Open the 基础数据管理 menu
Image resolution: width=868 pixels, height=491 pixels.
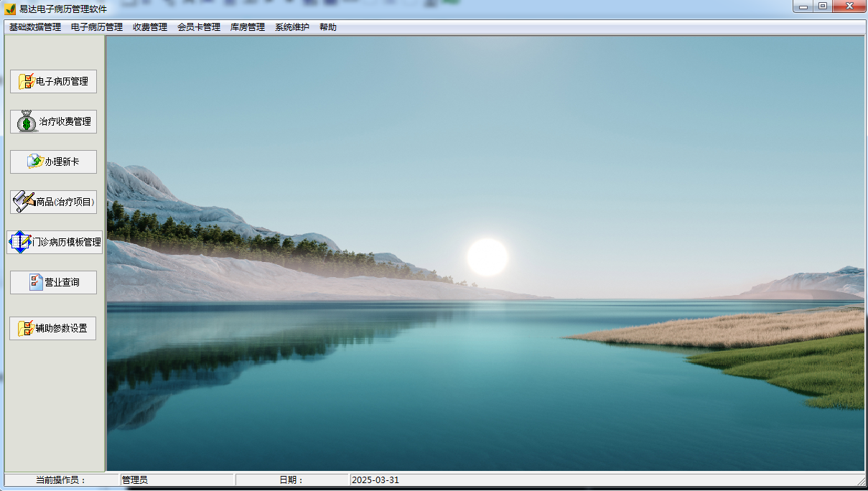point(35,27)
